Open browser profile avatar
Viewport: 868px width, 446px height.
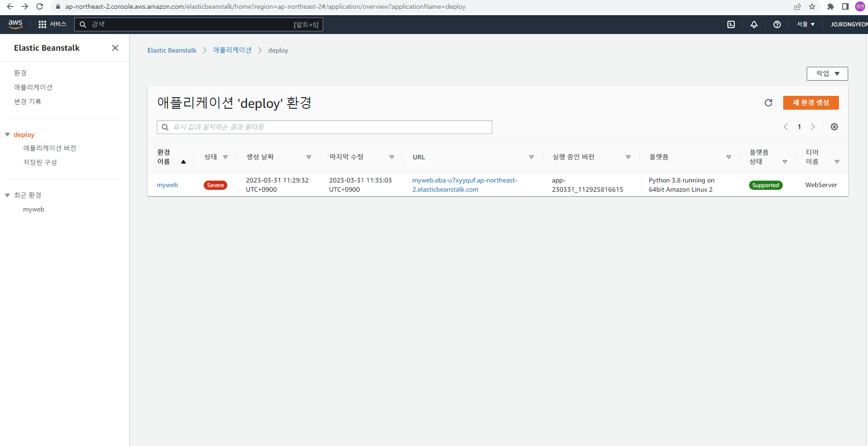(860, 6)
